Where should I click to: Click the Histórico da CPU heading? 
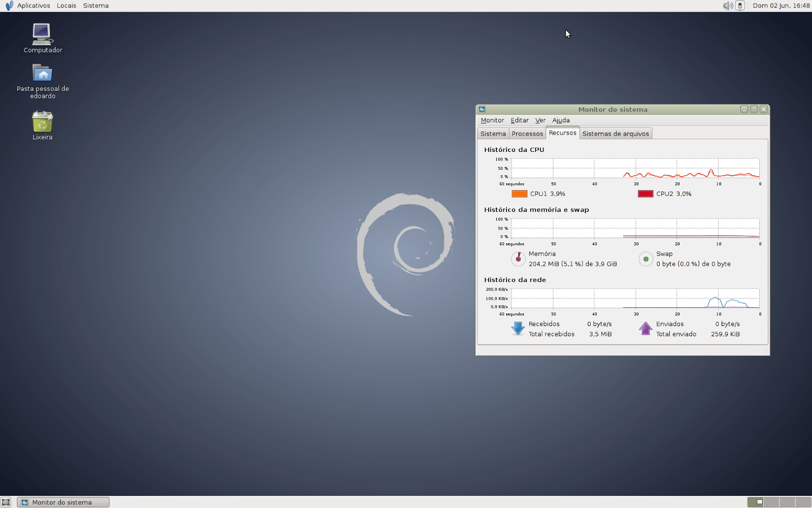[514, 150]
